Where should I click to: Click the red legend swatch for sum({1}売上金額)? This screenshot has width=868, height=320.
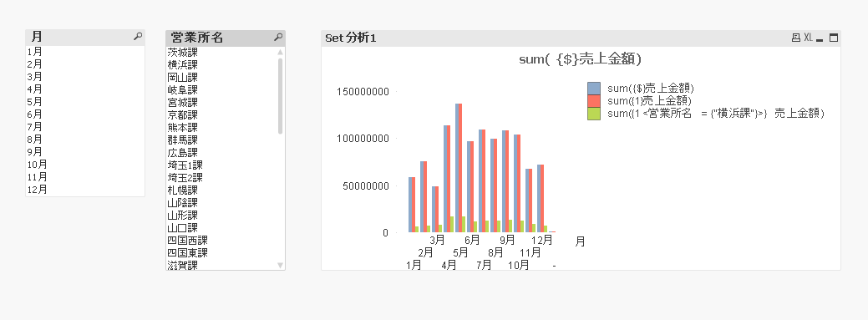594,101
